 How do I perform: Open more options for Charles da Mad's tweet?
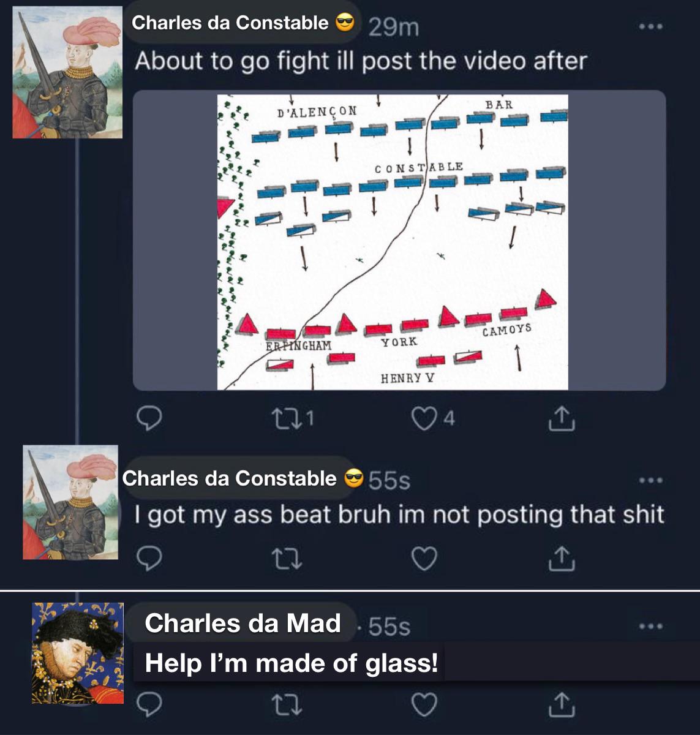pos(650,627)
